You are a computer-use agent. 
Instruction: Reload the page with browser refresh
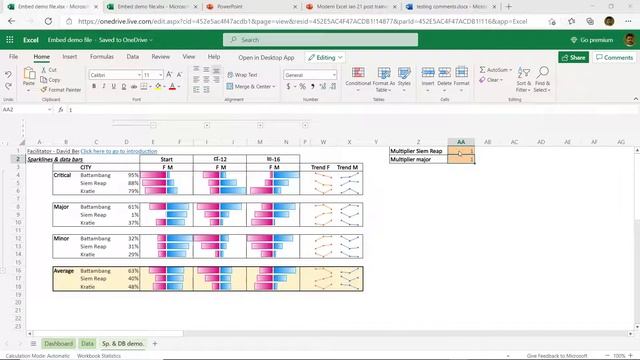tap(48, 21)
